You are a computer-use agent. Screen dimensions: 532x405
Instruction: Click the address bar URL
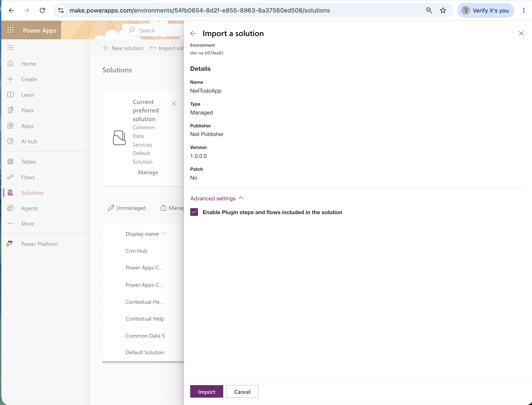pos(199,10)
